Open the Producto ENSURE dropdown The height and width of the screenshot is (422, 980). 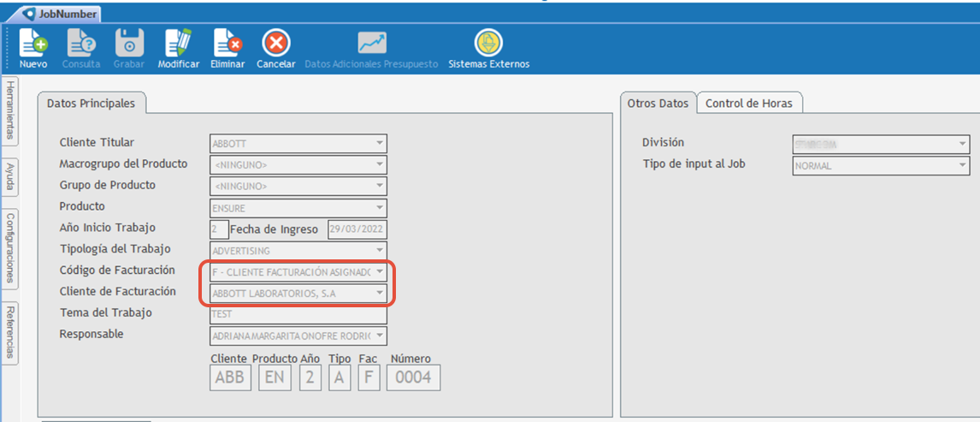pyautogui.click(x=298, y=207)
